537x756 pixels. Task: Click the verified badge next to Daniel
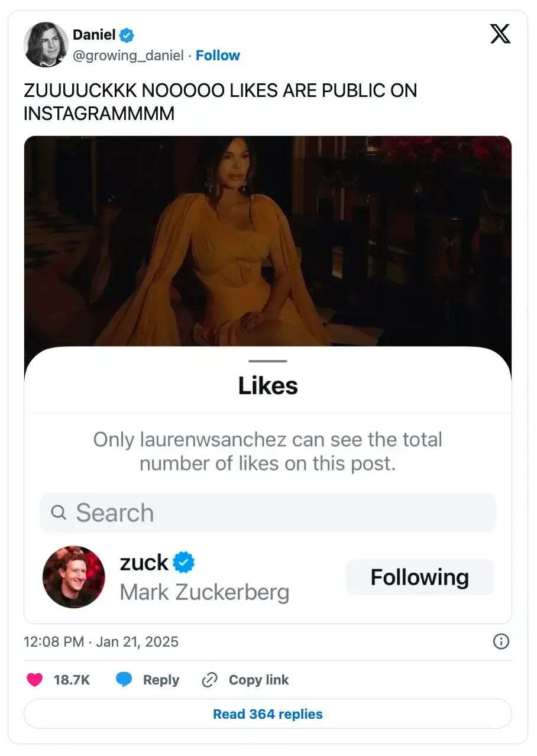coord(127,35)
